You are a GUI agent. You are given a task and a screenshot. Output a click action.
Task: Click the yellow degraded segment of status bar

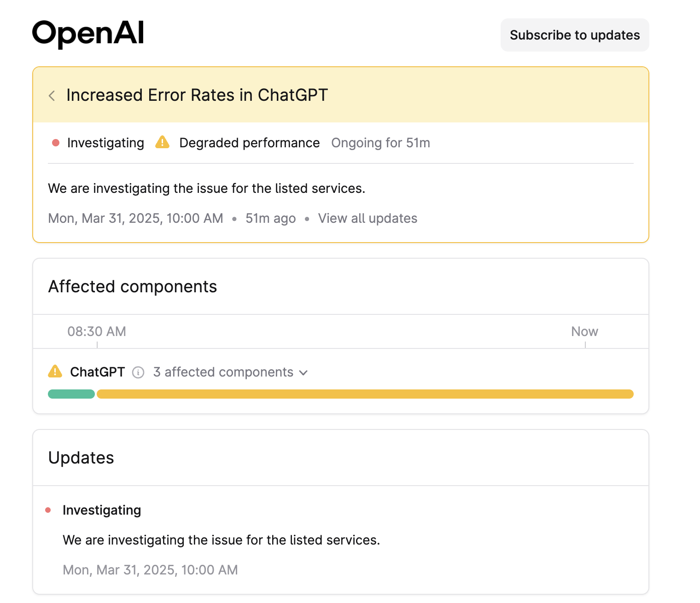pyautogui.click(x=365, y=394)
